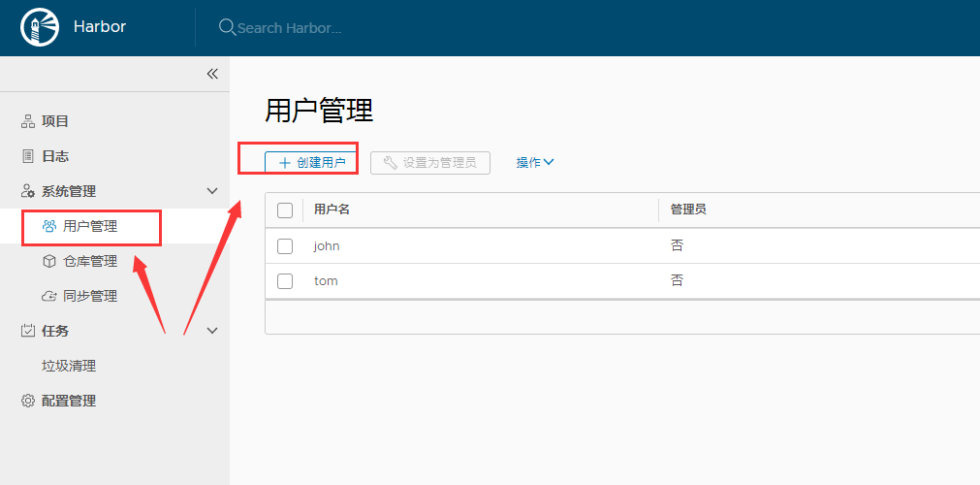Viewport: 980px width, 485px height.
Task: Click the 用户管理 users icon
Action: (48, 226)
